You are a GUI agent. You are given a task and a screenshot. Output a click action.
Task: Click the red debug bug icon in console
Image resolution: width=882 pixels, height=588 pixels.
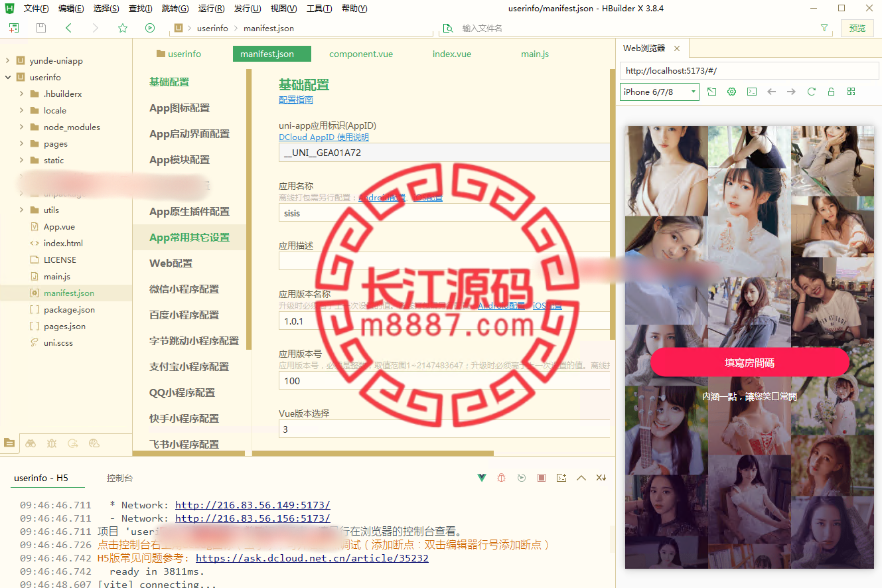tap(502, 478)
